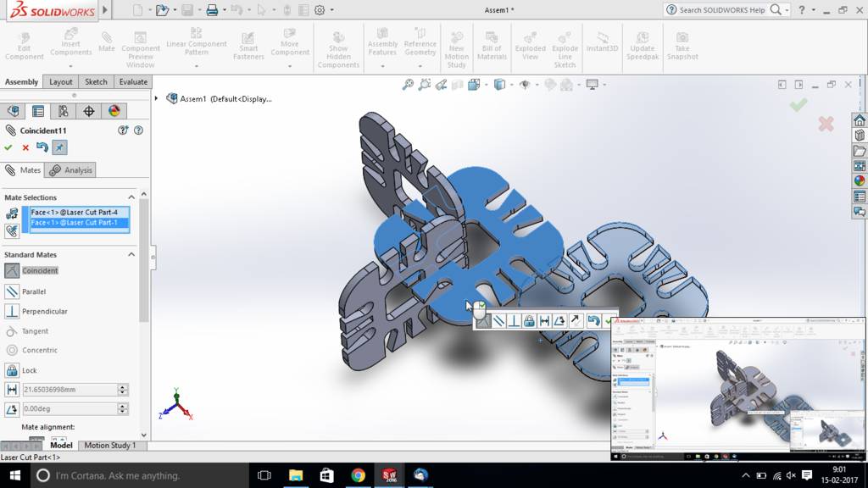Image resolution: width=868 pixels, height=488 pixels.
Task: Confirm mate with viewport green checkmark
Action: point(798,104)
